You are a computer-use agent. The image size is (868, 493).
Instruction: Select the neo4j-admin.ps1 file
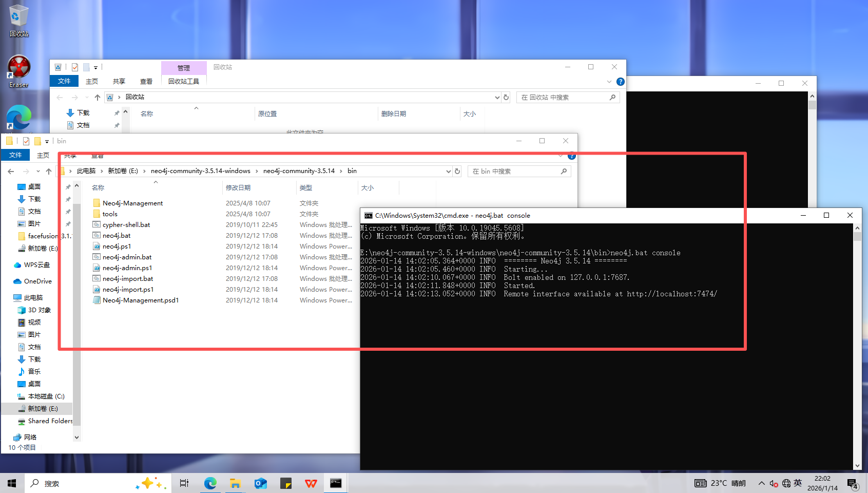tap(127, 268)
